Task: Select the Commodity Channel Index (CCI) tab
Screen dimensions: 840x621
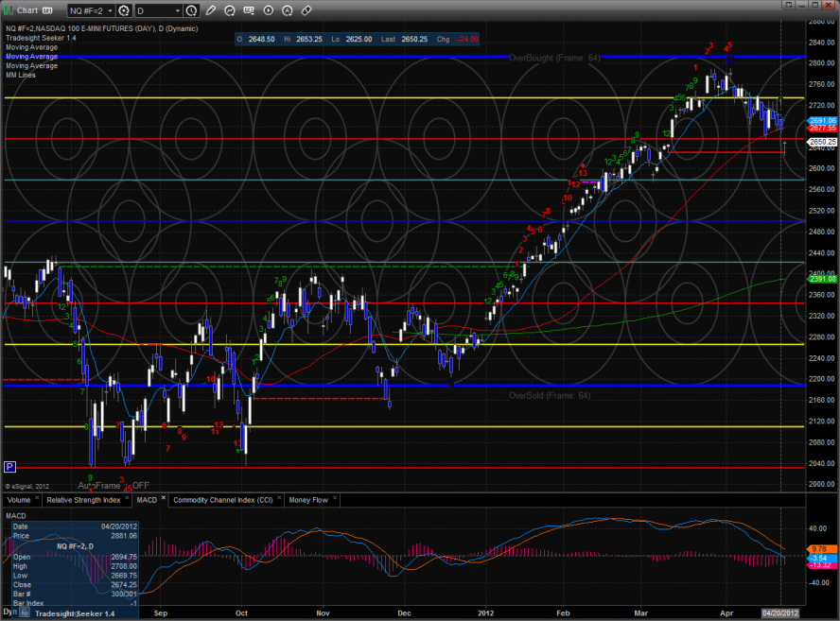Action: 225,499
